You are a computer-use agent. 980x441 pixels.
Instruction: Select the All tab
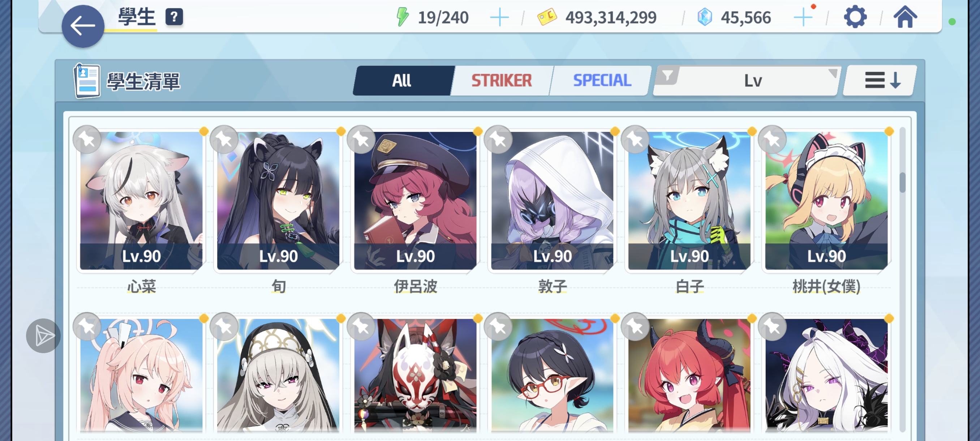[402, 81]
